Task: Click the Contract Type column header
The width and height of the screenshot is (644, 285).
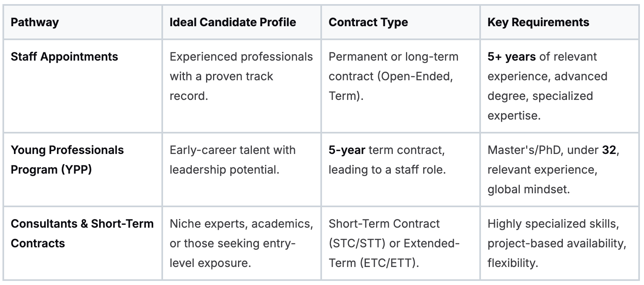Action: 368,22
